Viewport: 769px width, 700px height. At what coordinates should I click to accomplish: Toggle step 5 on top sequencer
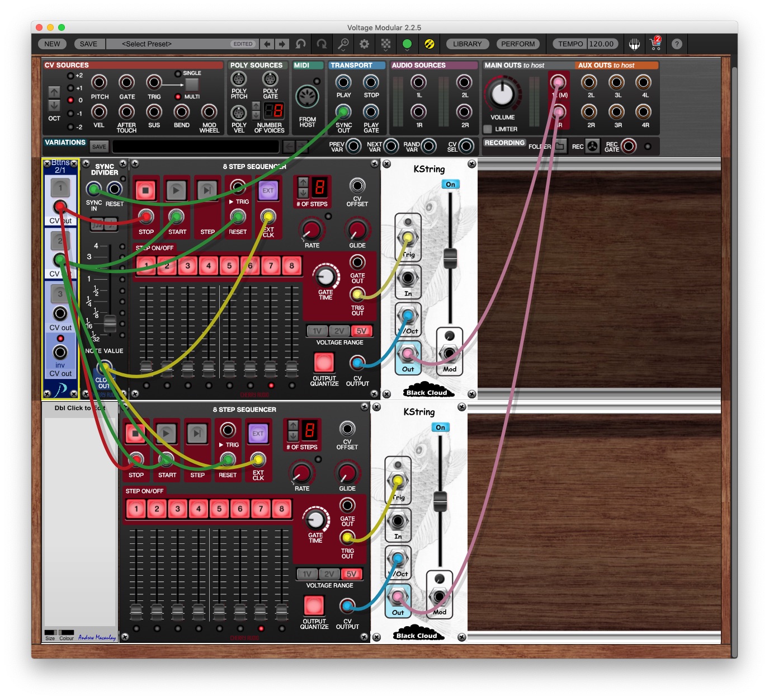point(229,266)
